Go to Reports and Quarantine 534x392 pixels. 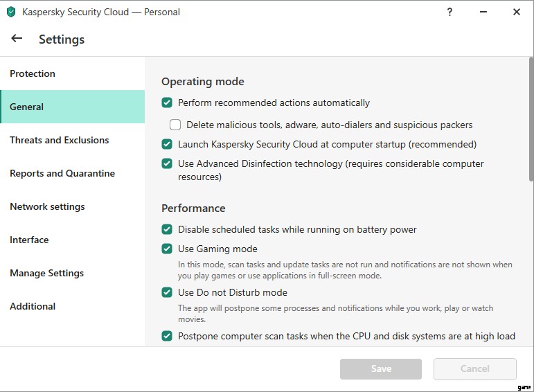point(62,173)
